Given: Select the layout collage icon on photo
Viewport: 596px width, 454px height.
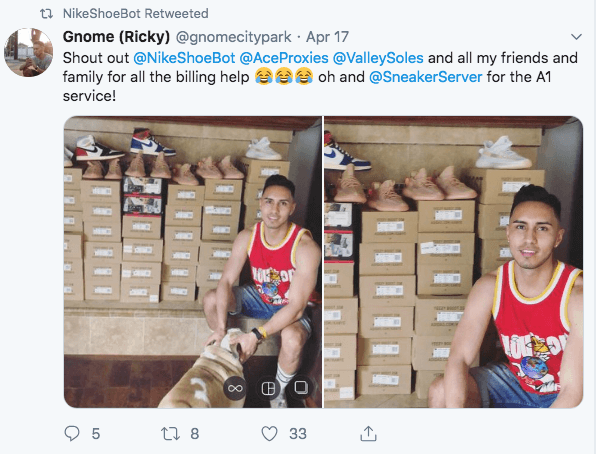Looking at the screenshot, I should click(268, 388).
